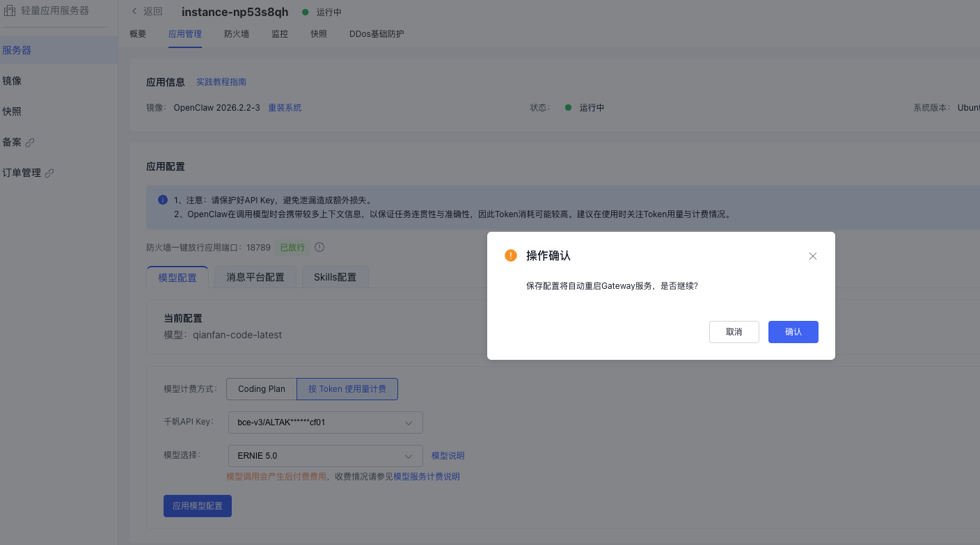
Task: Click the orange warning icon in dialog
Action: [511, 255]
